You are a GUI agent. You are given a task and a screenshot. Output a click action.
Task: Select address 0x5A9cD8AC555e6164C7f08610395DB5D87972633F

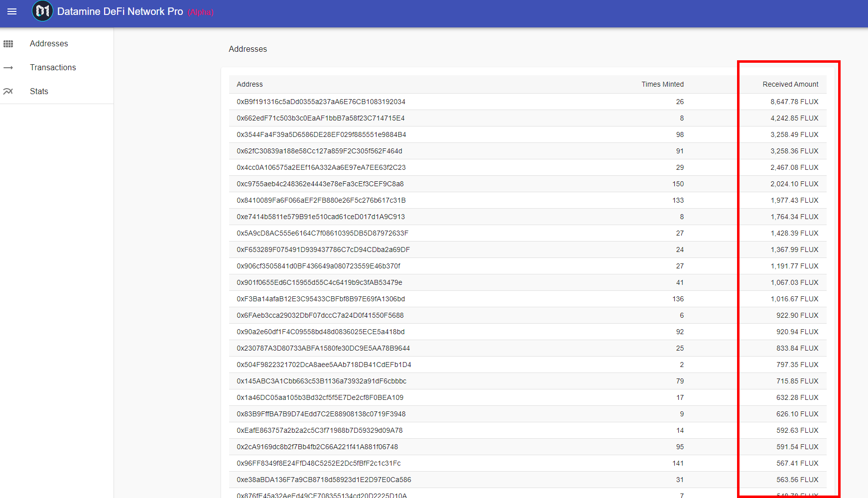(322, 233)
